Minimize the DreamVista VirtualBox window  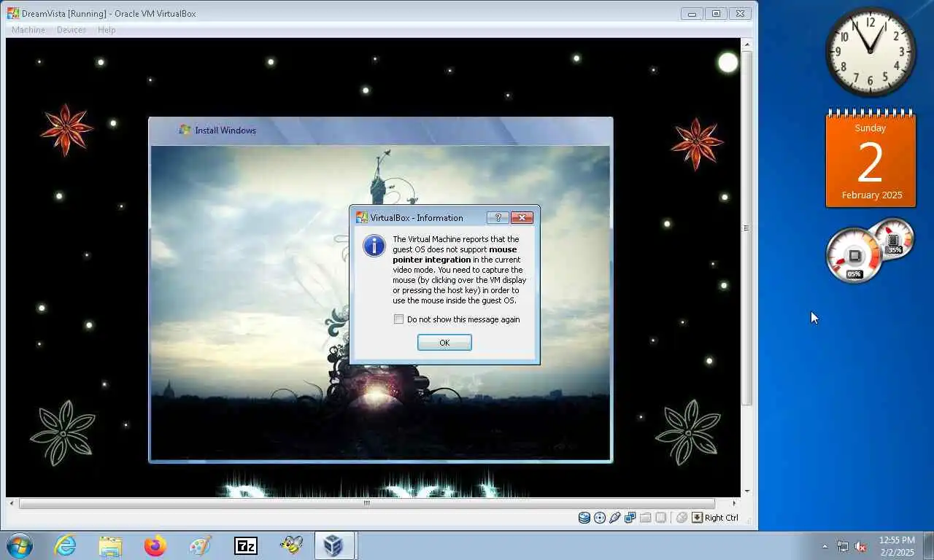coord(692,13)
